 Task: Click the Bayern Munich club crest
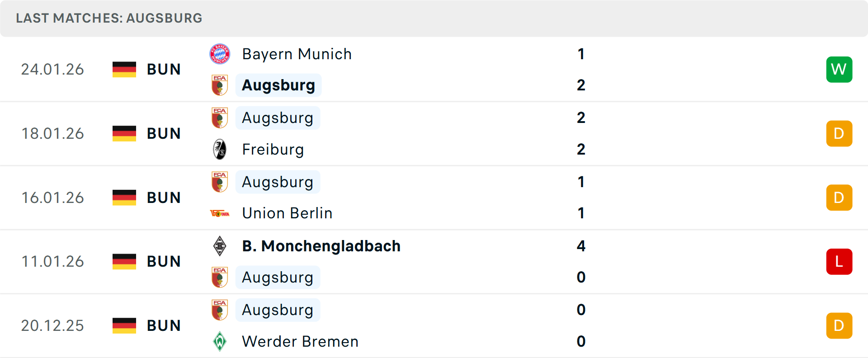point(220,53)
